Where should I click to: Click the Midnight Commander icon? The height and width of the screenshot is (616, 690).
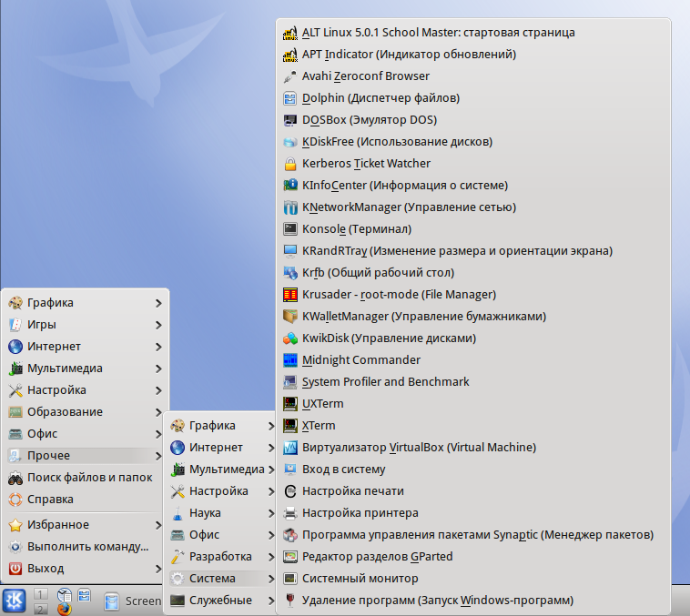(x=290, y=360)
